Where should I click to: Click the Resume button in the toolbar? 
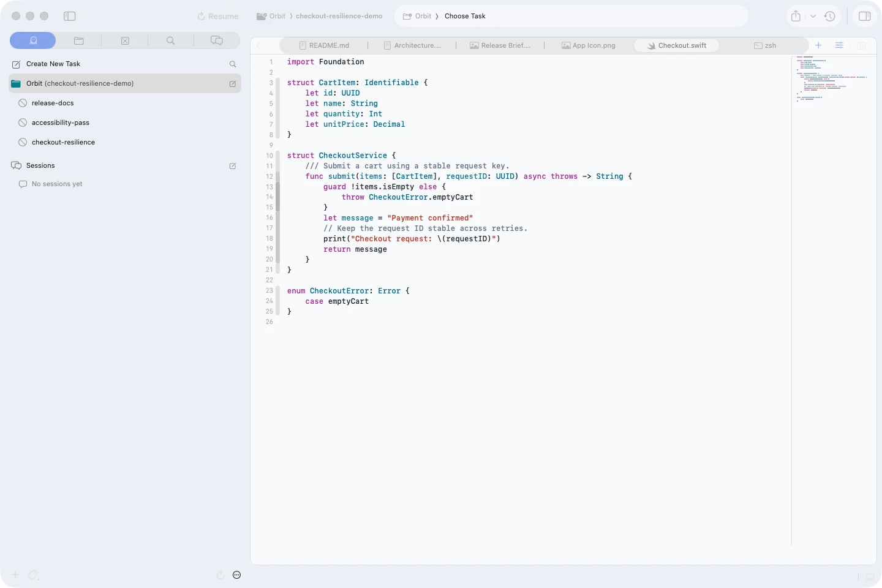tap(218, 17)
